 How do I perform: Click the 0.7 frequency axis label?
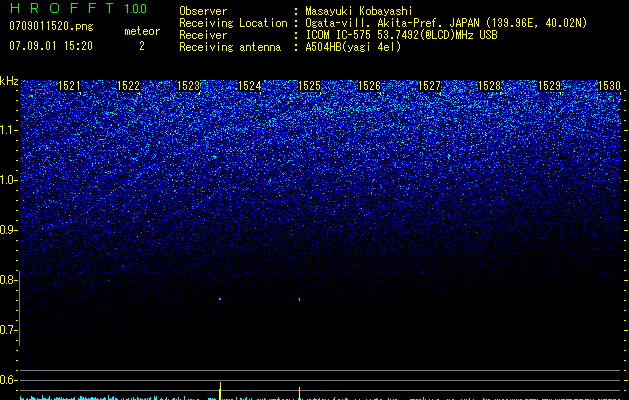[x=7, y=330]
